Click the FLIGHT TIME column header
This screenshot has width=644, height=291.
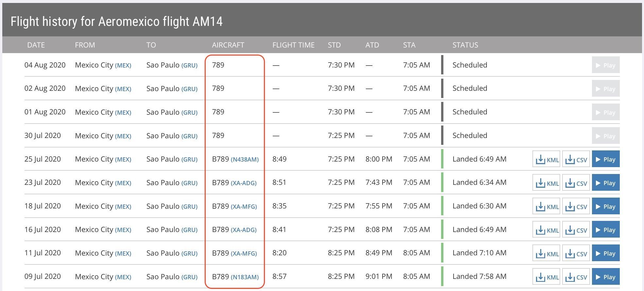point(294,45)
